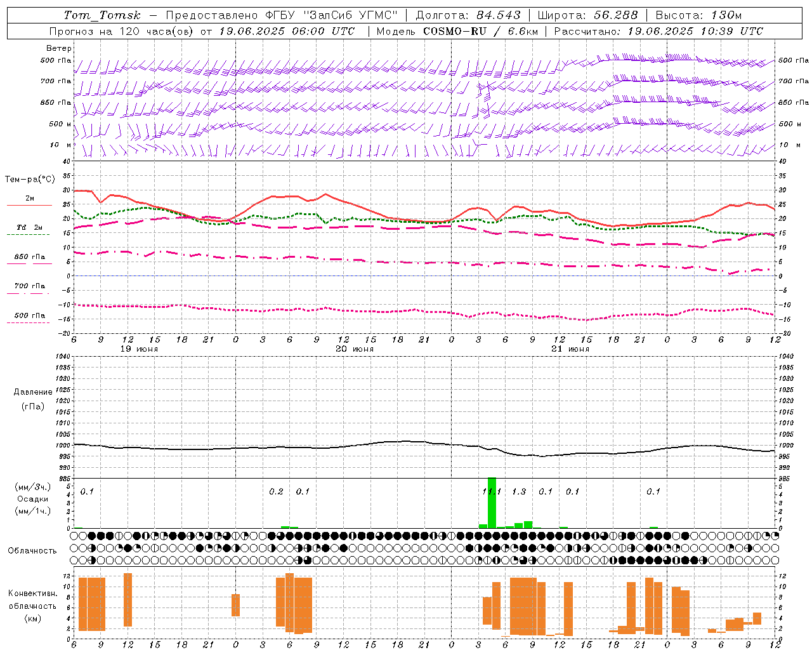Click the Высота: 130м header field
812x650 pixels.
[x=698, y=15]
